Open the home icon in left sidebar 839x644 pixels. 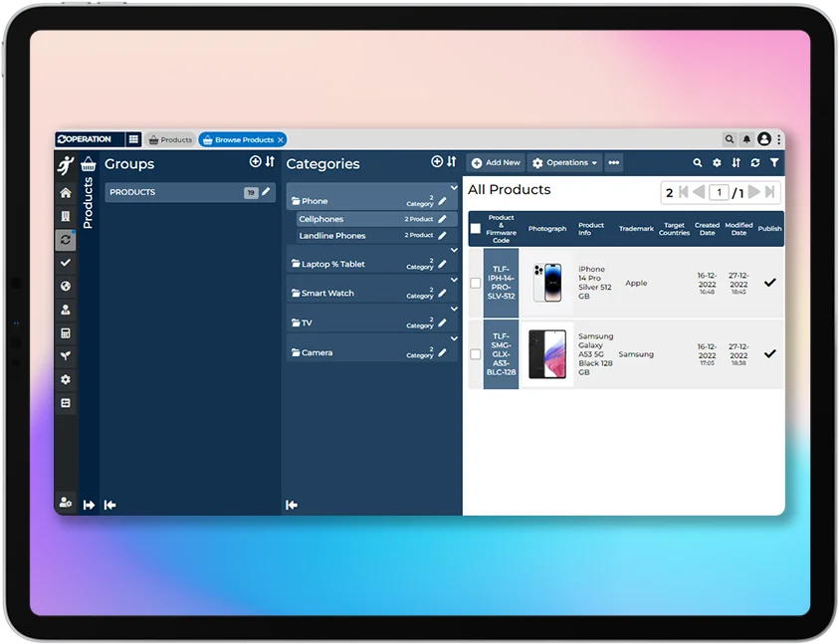pos(66,193)
